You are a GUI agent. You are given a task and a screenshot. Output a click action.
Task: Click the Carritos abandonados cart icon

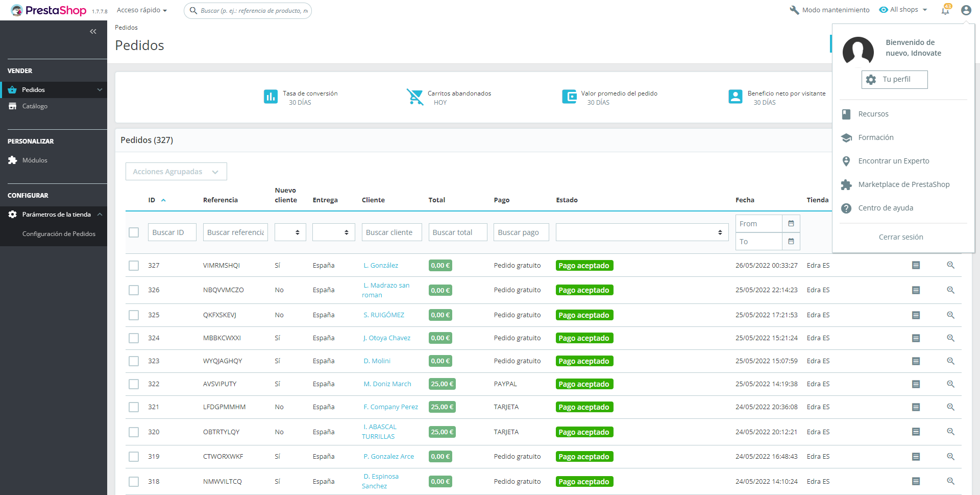point(415,97)
